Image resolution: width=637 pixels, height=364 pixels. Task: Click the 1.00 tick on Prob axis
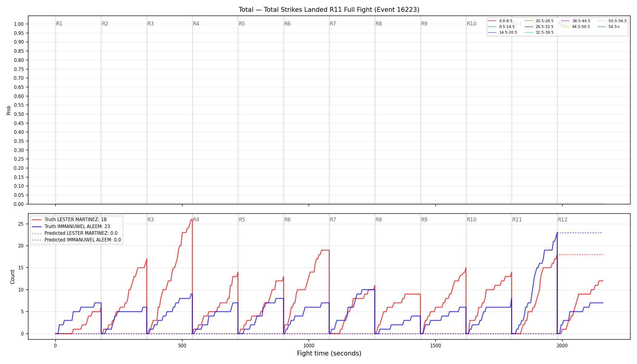[x=19, y=24]
